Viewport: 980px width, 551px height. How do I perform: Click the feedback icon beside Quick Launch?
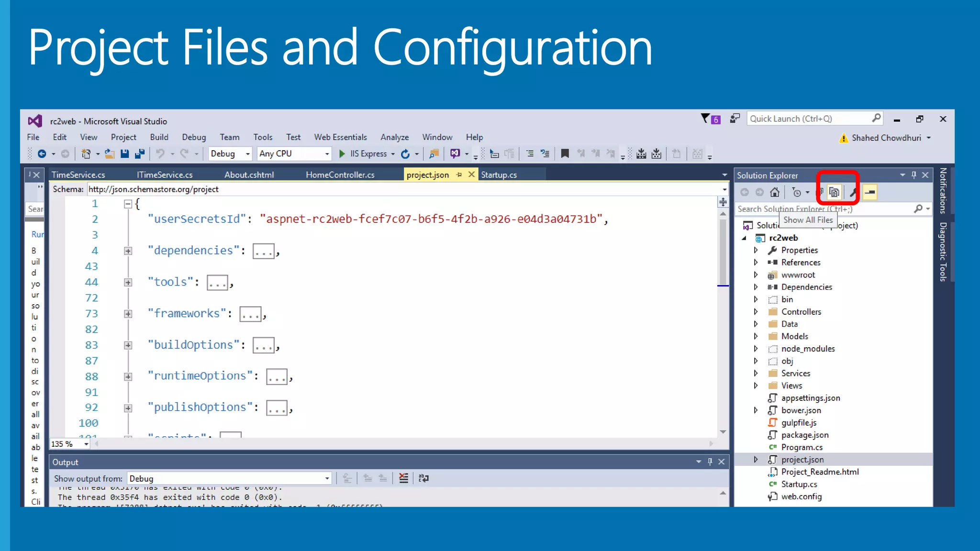tap(735, 119)
